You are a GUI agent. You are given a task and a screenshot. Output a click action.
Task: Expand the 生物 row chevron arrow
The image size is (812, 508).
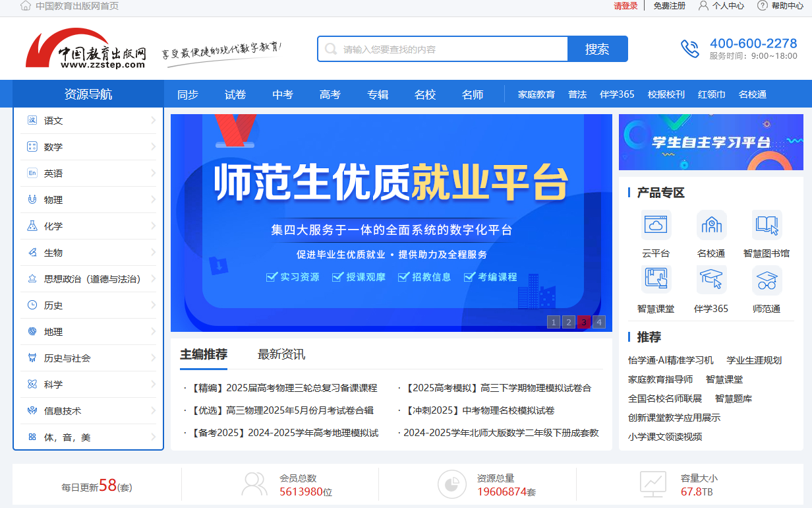coord(153,253)
